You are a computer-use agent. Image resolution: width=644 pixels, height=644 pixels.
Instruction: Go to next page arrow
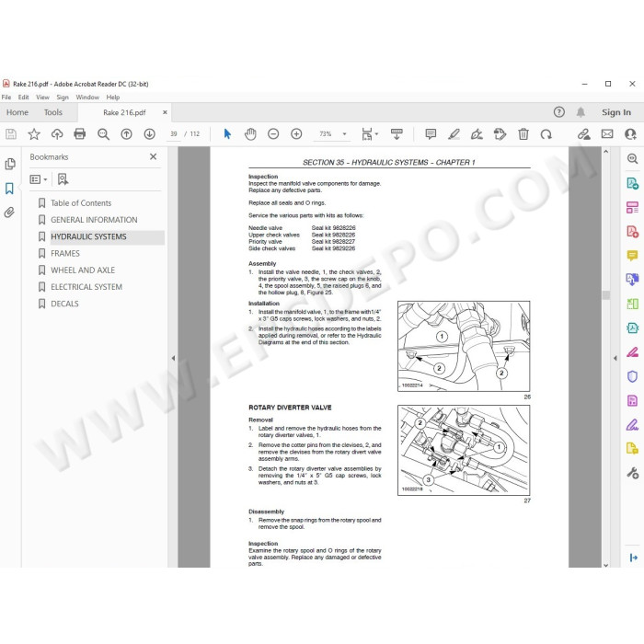pos(149,134)
